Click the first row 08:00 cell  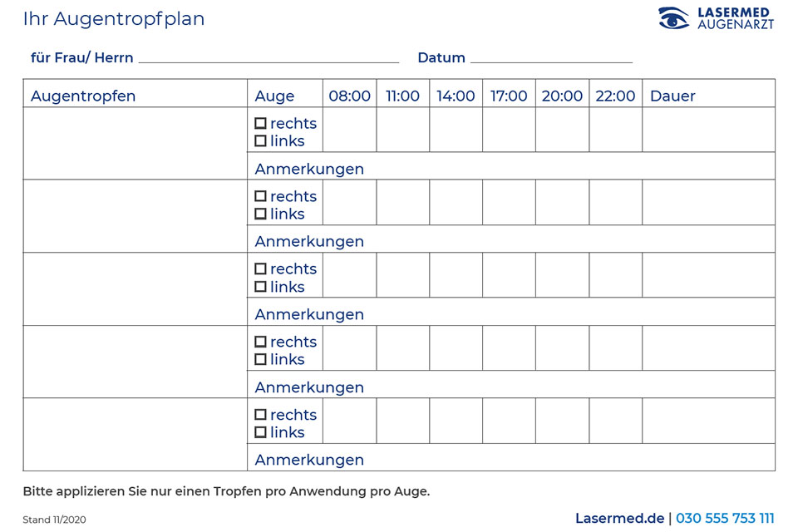350,130
